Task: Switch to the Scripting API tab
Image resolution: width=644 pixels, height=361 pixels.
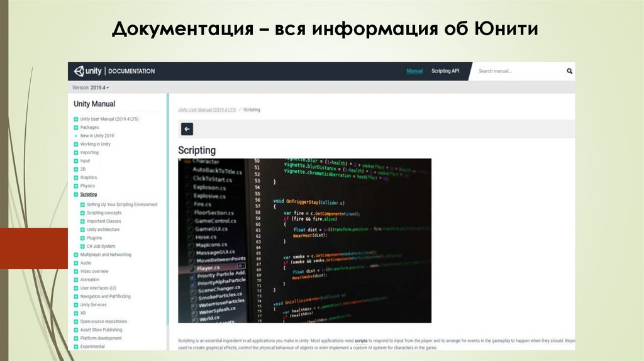Action: pos(445,71)
